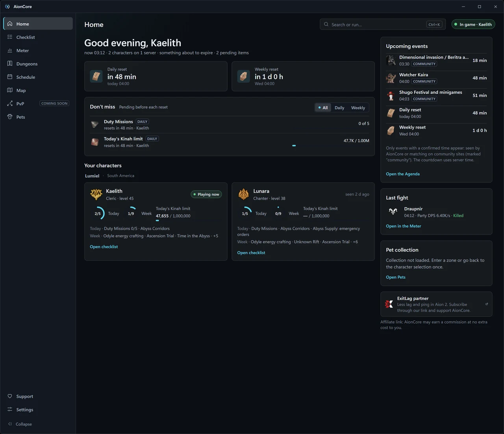This screenshot has width=504, height=434.
Task: Click Kaelith's 2/5 Today progress ring
Action: (x=98, y=213)
